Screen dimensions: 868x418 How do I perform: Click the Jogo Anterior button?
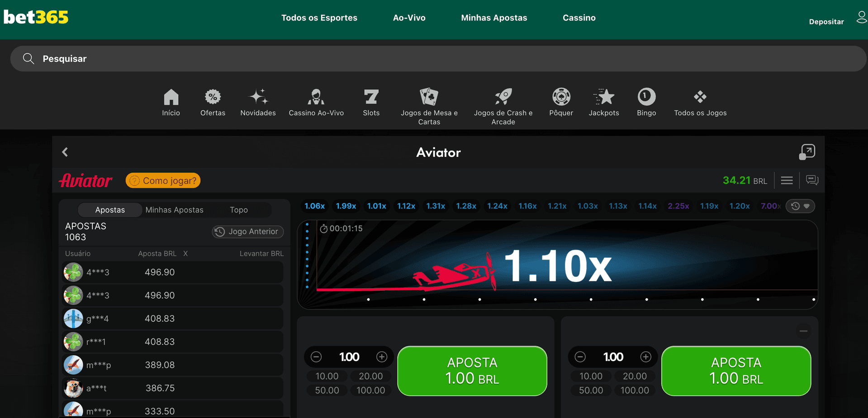[248, 232]
